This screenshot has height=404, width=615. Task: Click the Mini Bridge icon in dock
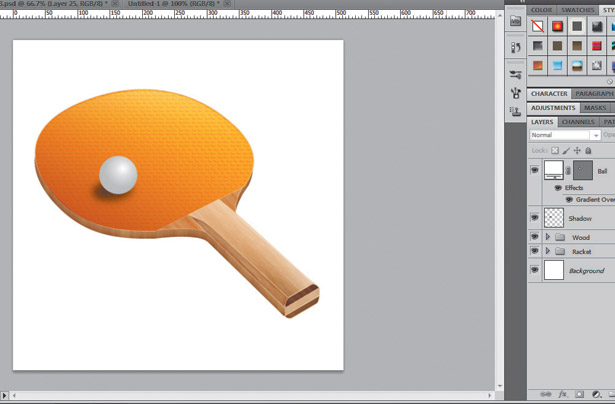[515, 20]
